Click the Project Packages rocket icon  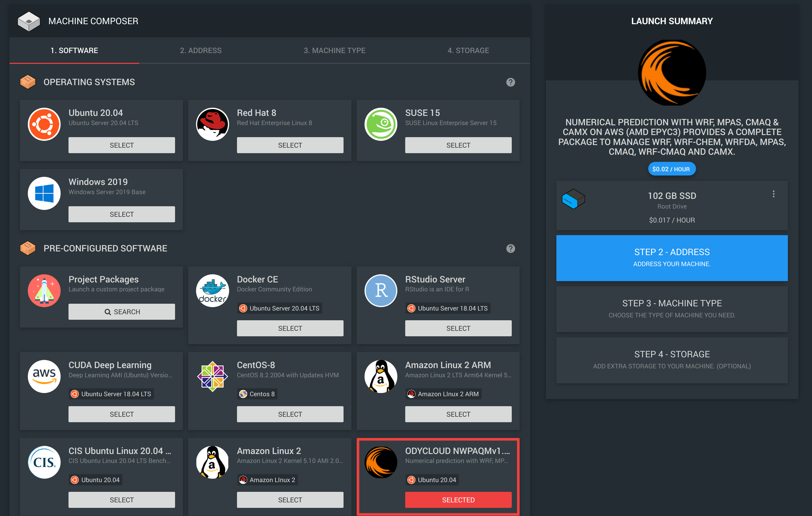[x=44, y=291]
